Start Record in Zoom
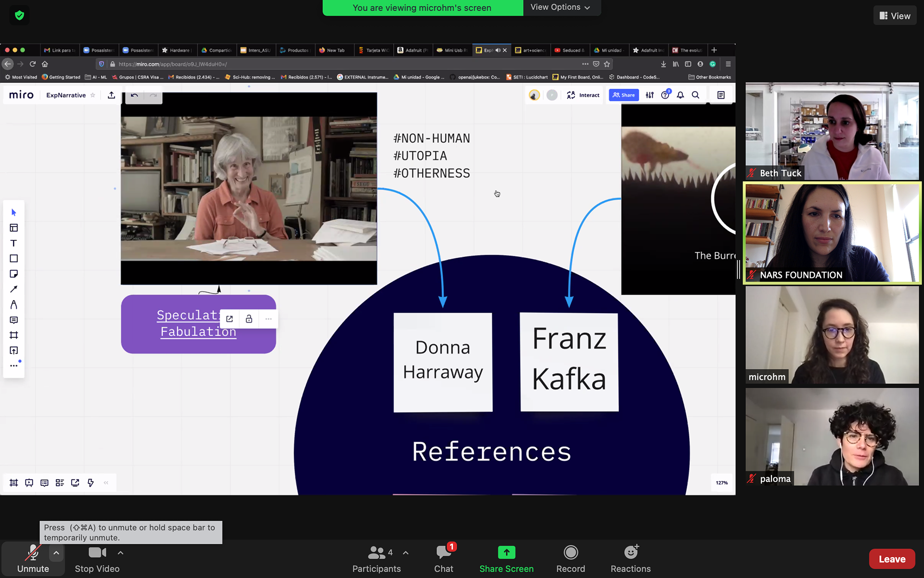This screenshot has width=924, height=578. (x=571, y=559)
